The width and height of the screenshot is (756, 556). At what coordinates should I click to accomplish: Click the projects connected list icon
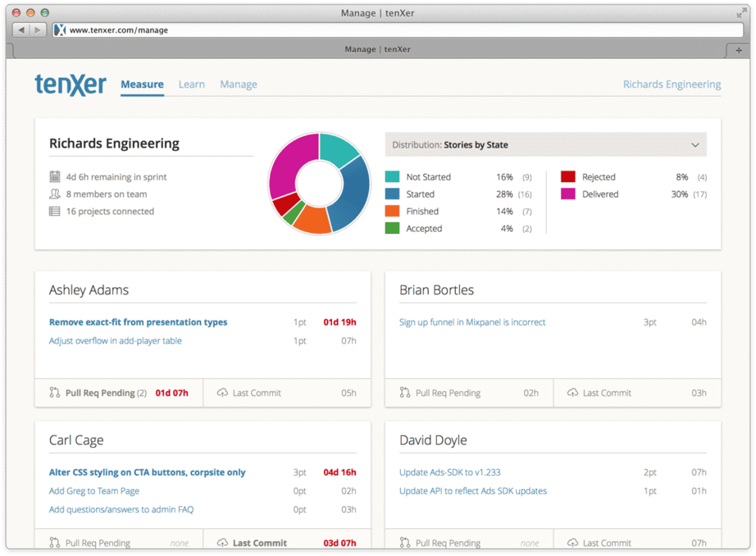tap(55, 212)
